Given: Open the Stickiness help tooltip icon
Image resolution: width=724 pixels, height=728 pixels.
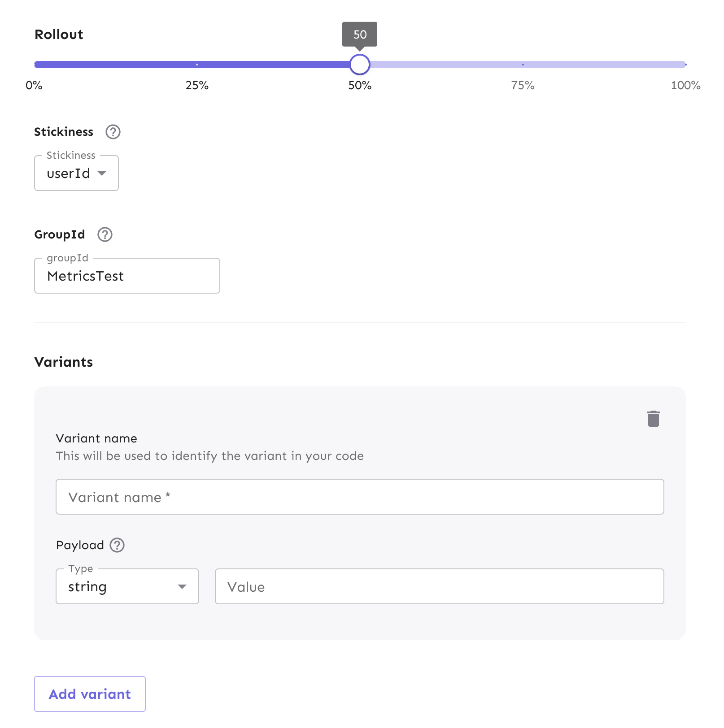Looking at the screenshot, I should coord(113,132).
